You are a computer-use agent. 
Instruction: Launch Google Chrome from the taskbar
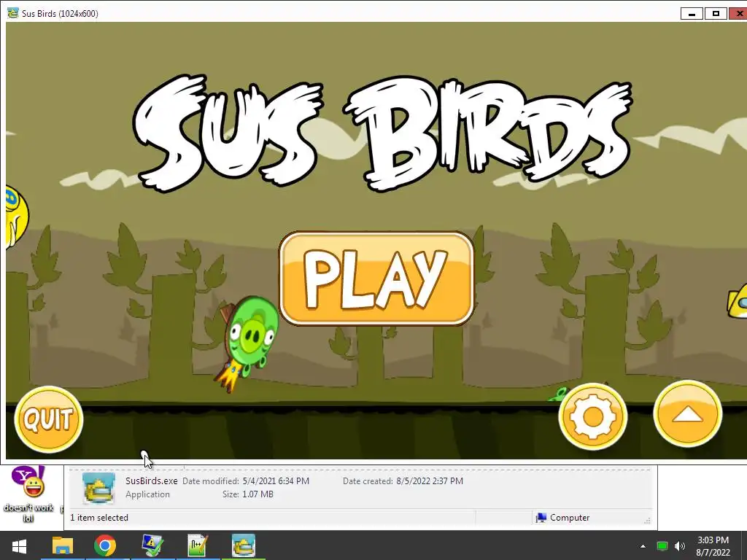[x=105, y=545]
